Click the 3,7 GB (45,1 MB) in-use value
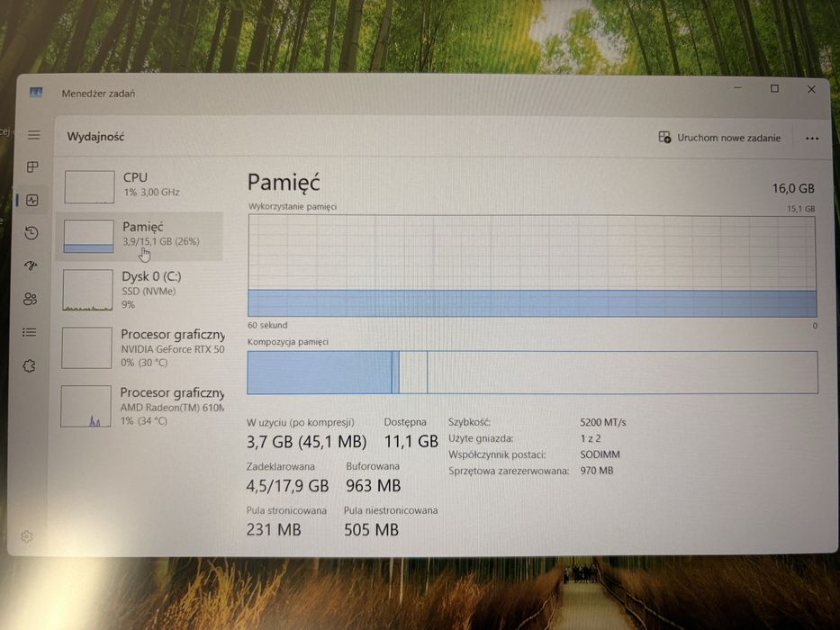 [306, 442]
